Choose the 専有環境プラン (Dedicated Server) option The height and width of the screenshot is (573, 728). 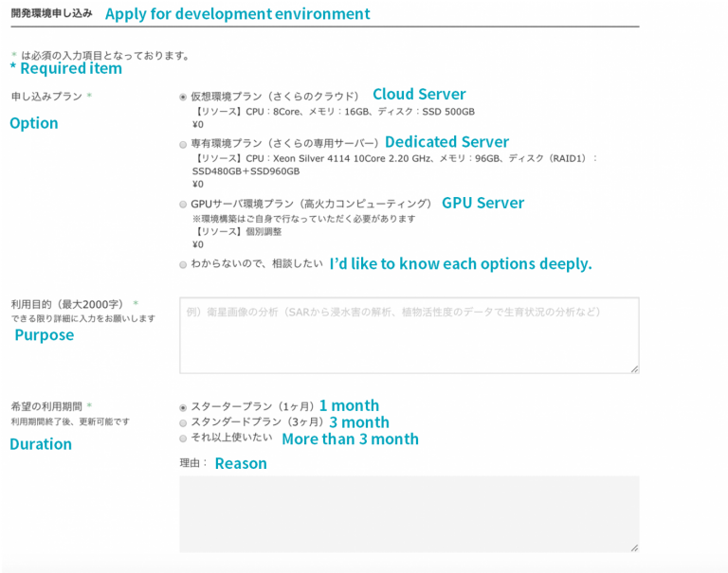pyautogui.click(x=183, y=145)
